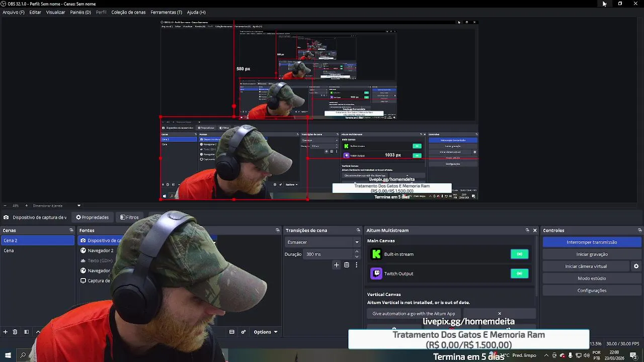Screen dimensions: 644x362
Task: Float the Cenas dock panel
Action: [x=71, y=230]
